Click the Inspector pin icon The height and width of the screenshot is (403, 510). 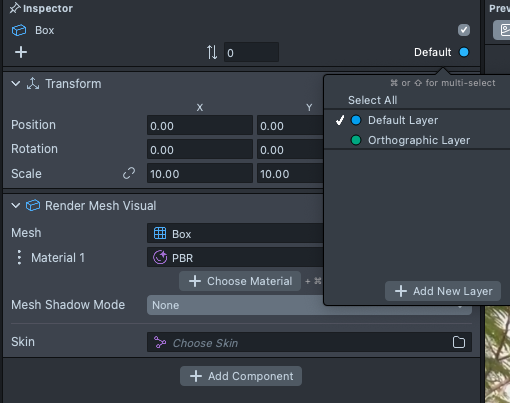point(15,8)
